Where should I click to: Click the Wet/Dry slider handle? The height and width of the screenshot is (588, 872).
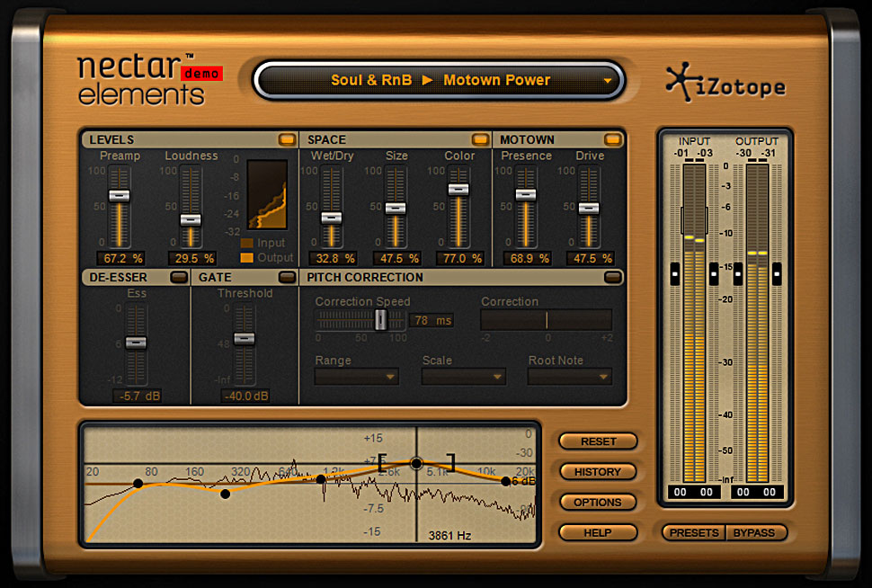tap(332, 218)
